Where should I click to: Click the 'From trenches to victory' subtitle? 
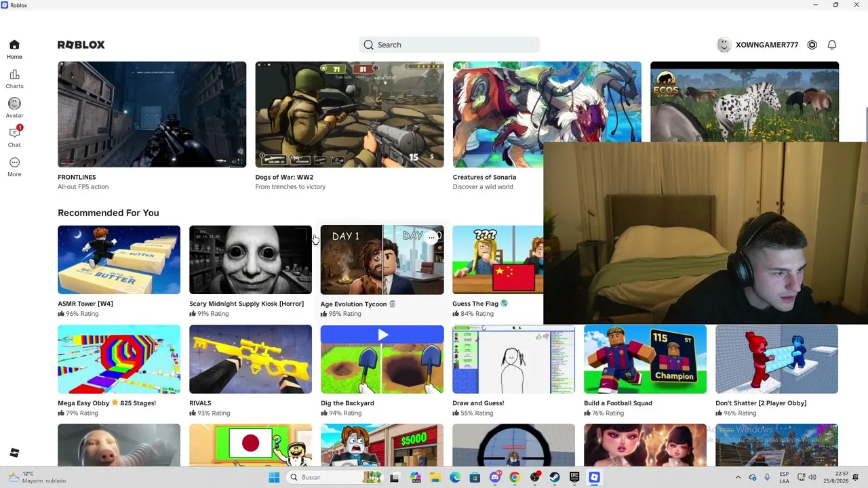(x=290, y=187)
